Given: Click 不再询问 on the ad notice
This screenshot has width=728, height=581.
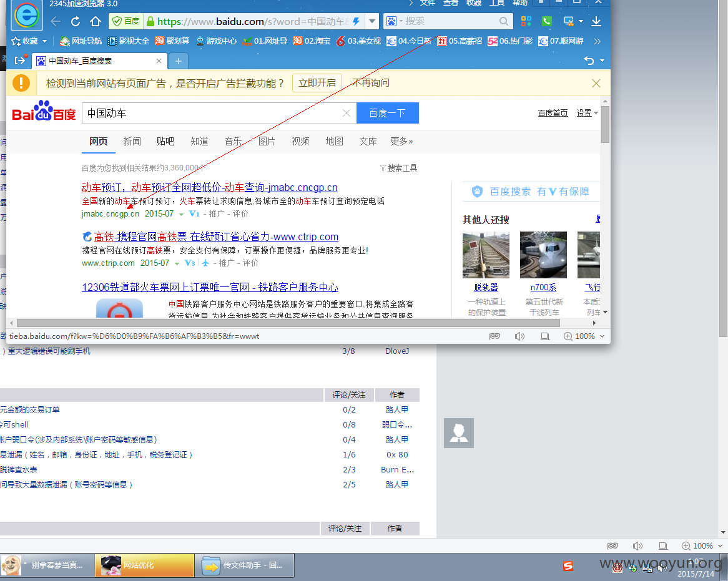Looking at the screenshot, I should (x=370, y=83).
